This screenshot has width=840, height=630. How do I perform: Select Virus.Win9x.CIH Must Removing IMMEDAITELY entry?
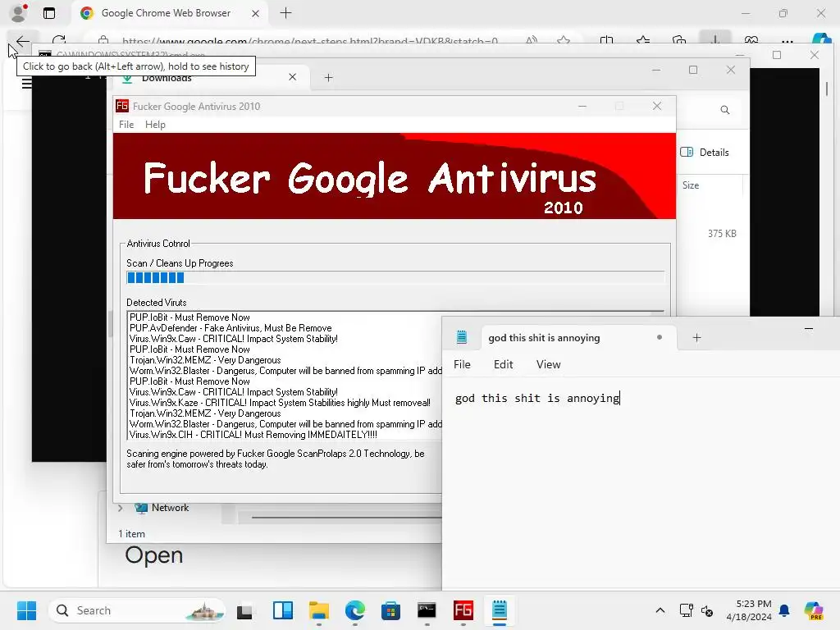point(253,435)
